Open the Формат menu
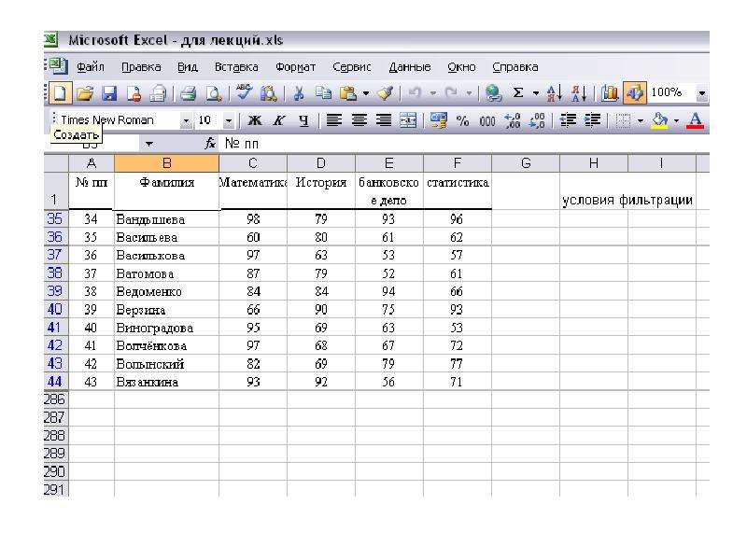The height and width of the screenshot is (560, 747). pos(295,67)
